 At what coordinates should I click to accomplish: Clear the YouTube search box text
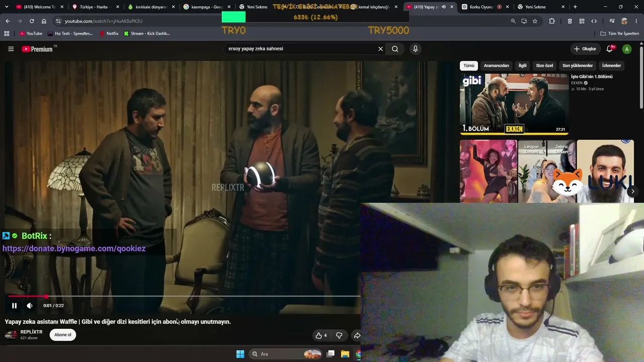click(x=380, y=49)
